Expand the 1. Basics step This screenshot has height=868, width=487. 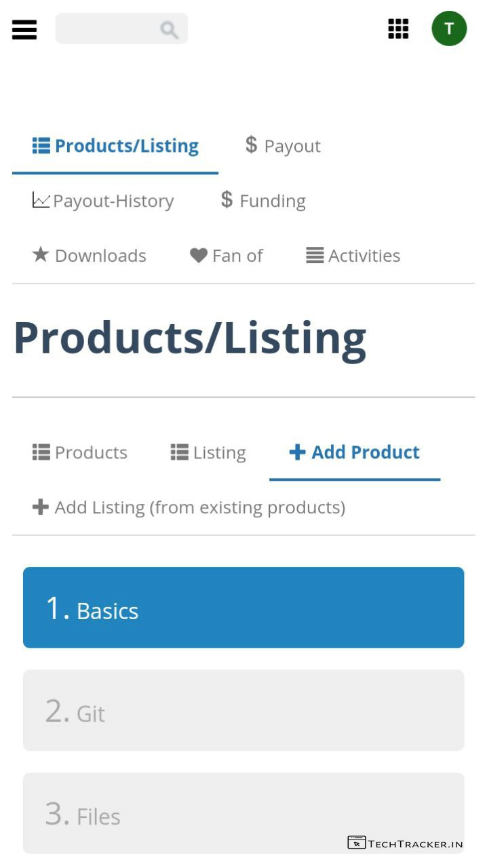(243, 608)
